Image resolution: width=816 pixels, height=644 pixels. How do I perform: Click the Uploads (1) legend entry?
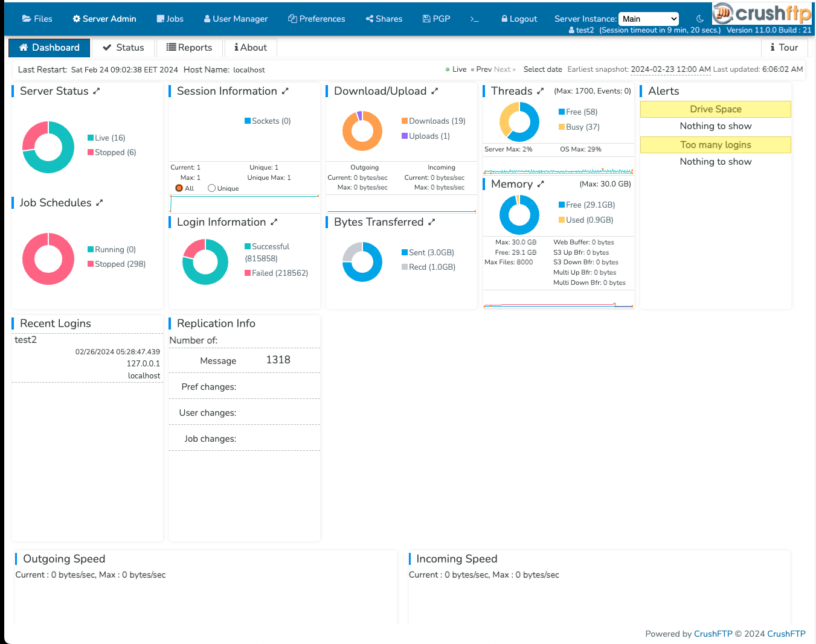click(426, 136)
